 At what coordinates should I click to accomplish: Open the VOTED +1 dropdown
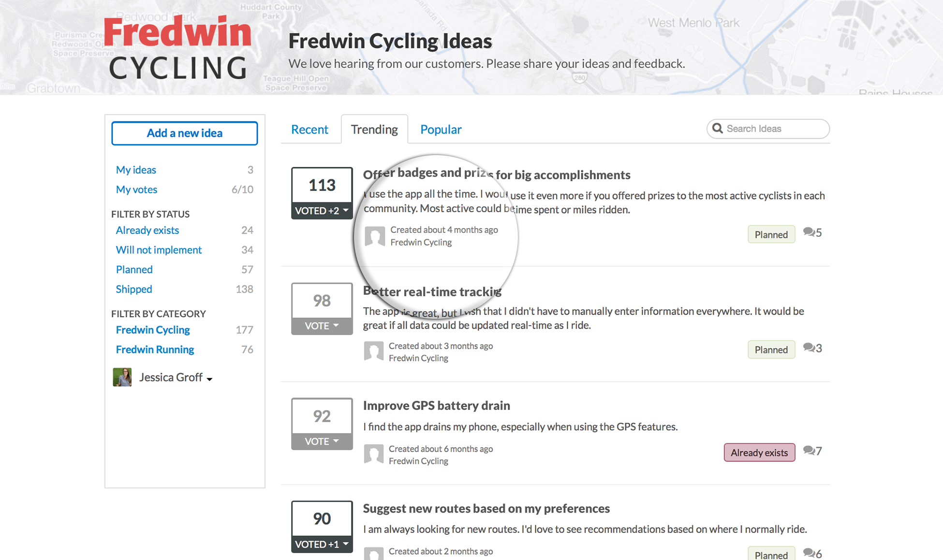[322, 544]
